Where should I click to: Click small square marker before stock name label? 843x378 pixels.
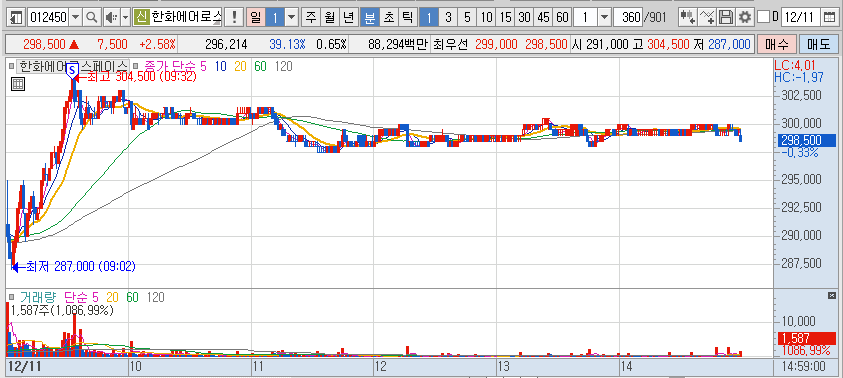coord(11,67)
